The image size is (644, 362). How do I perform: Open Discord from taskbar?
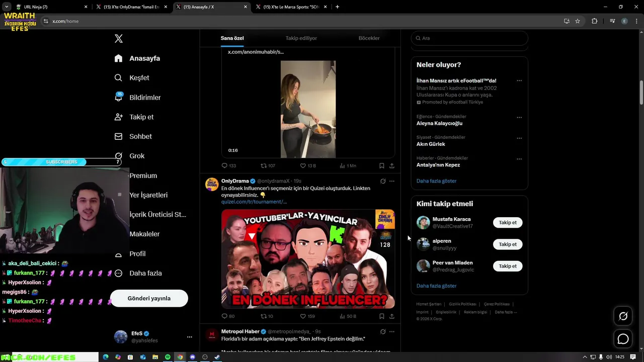point(193,357)
